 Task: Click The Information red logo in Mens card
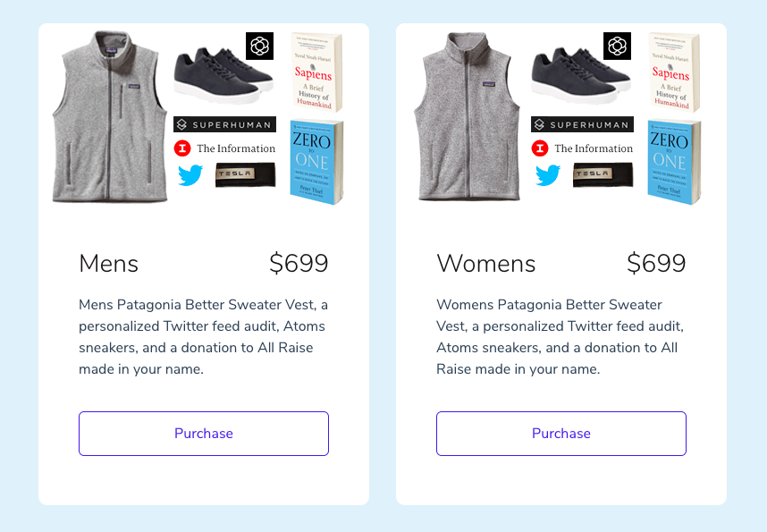(182, 148)
